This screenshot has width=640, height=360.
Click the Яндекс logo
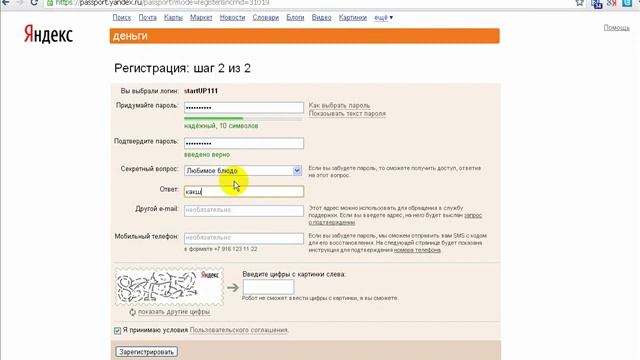coord(48,34)
